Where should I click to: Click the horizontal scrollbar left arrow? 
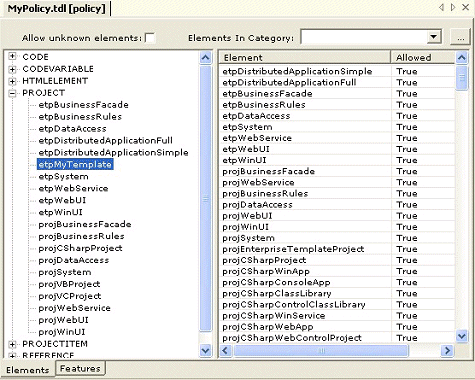tap(226, 351)
